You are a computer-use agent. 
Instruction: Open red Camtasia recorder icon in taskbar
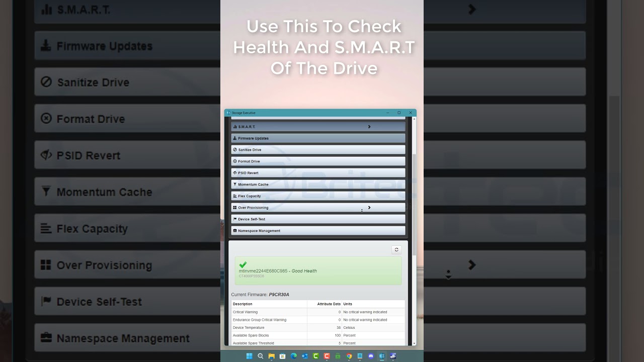pyautogui.click(x=327, y=356)
